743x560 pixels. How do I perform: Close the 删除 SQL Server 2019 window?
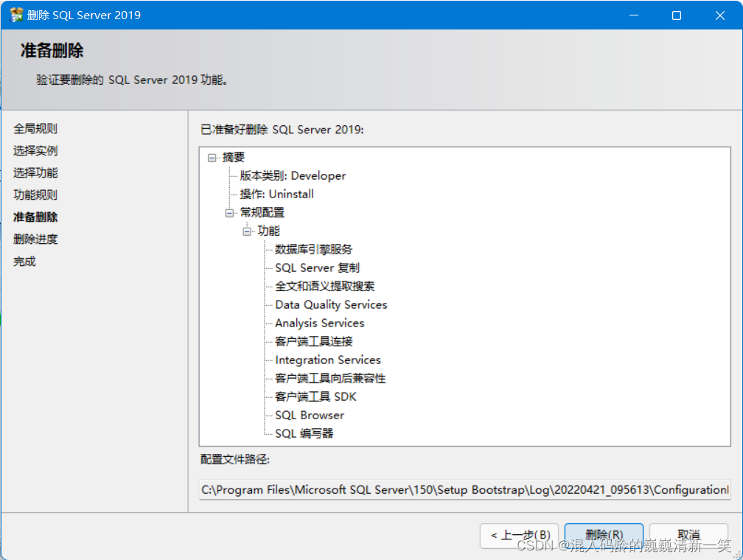[719, 15]
